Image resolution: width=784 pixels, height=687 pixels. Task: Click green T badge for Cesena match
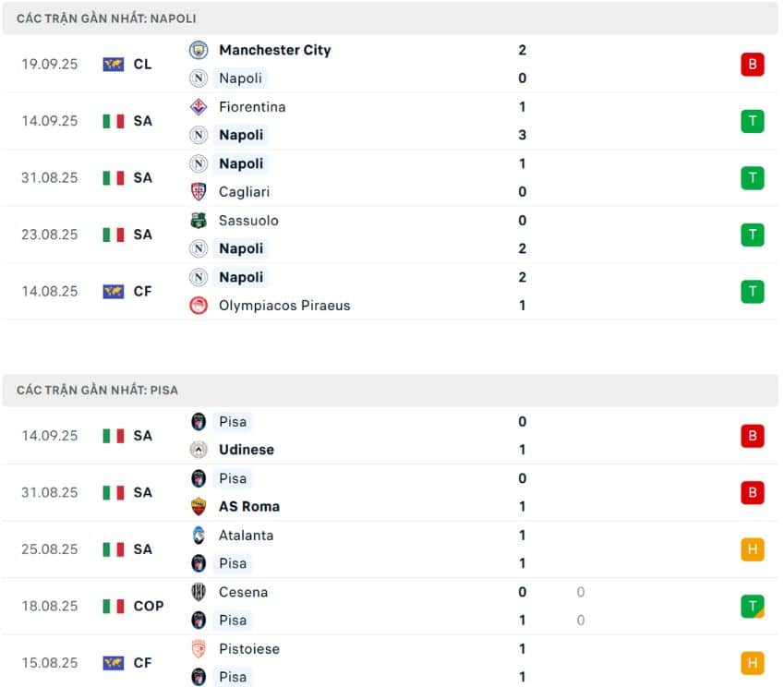[752, 606]
